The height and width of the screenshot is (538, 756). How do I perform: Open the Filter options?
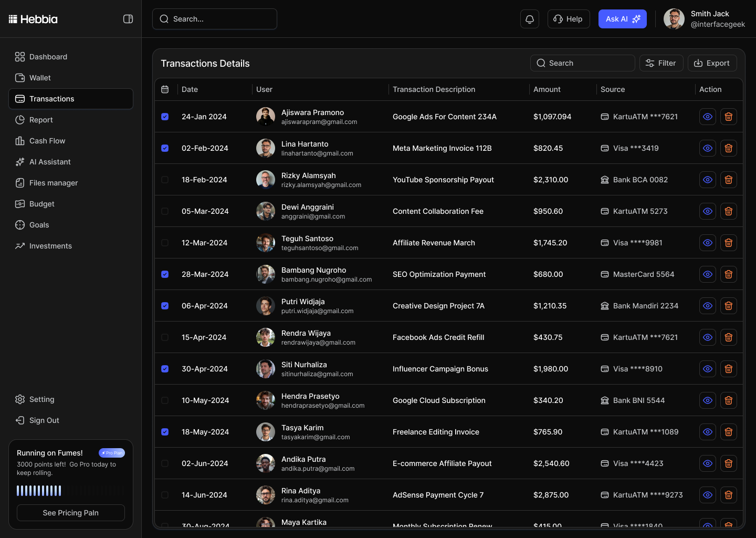[661, 63]
